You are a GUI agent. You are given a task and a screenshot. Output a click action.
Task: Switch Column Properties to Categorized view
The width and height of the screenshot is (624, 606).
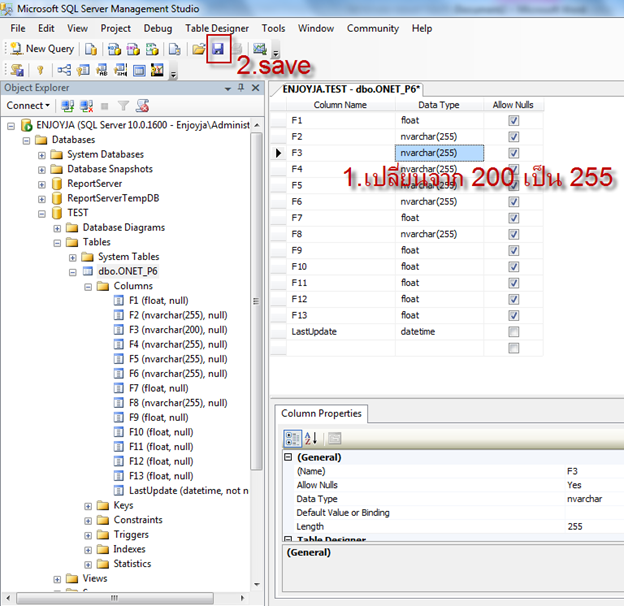point(292,438)
